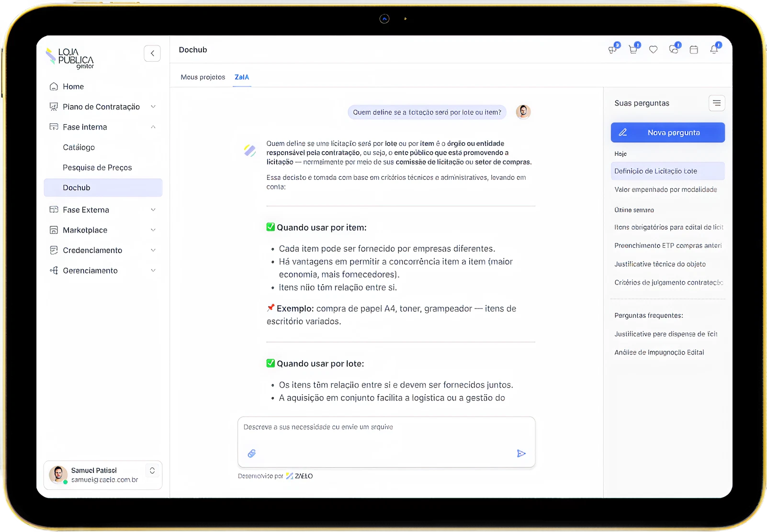767x532 pixels.
Task: Click the favorites heart icon
Action: tap(653, 49)
